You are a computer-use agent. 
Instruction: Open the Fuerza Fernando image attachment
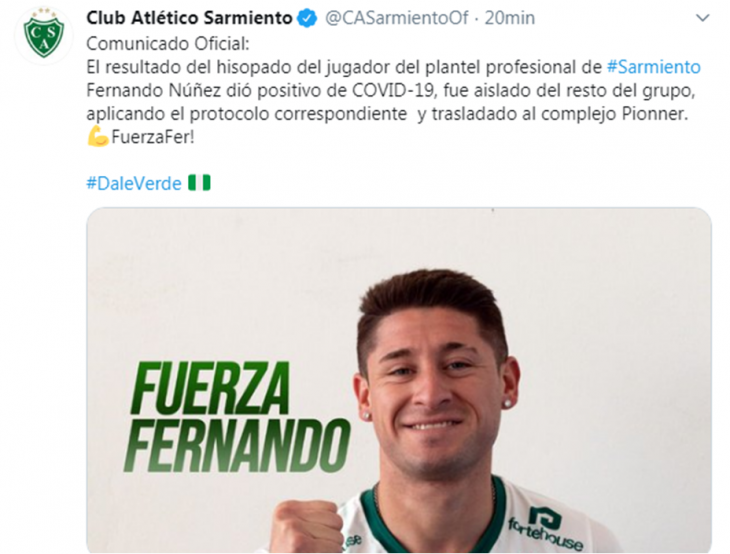tap(399, 380)
